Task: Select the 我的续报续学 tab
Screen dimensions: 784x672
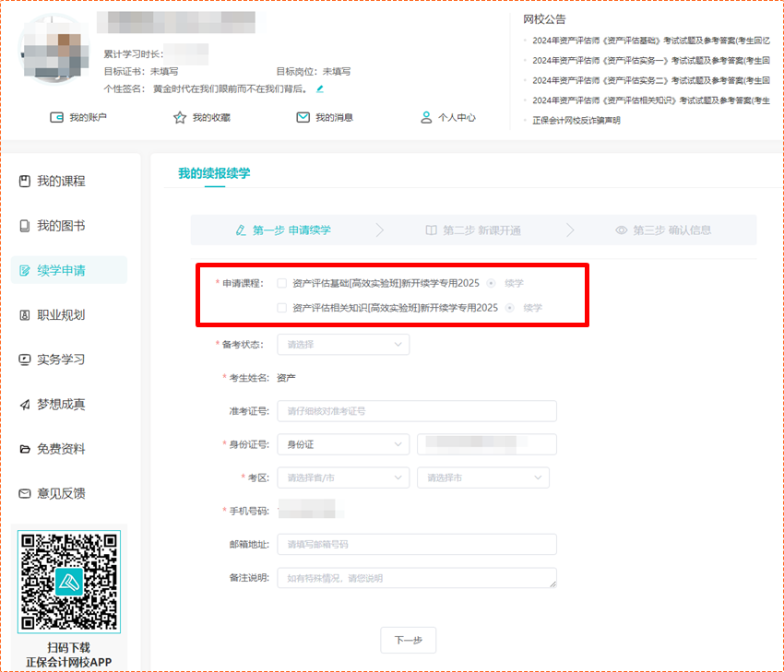Action: point(212,173)
